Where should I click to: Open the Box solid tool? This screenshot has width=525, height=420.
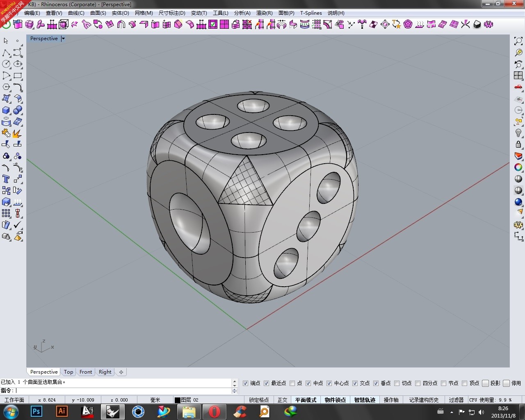(x=6, y=110)
